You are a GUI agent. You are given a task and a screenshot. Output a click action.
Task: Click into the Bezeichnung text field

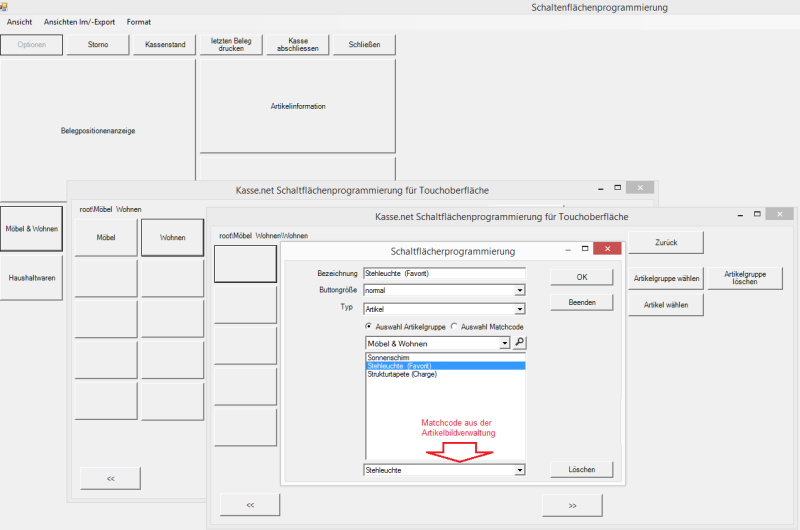pos(444,272)
